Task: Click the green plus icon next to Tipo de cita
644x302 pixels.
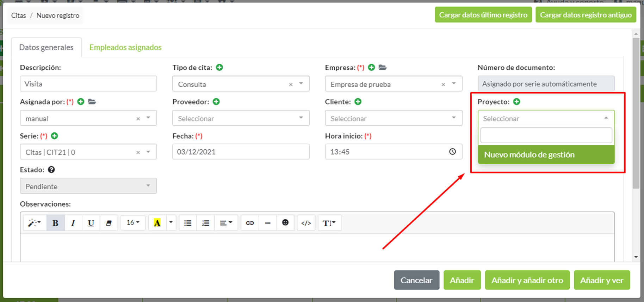Action: click(219, 67)
